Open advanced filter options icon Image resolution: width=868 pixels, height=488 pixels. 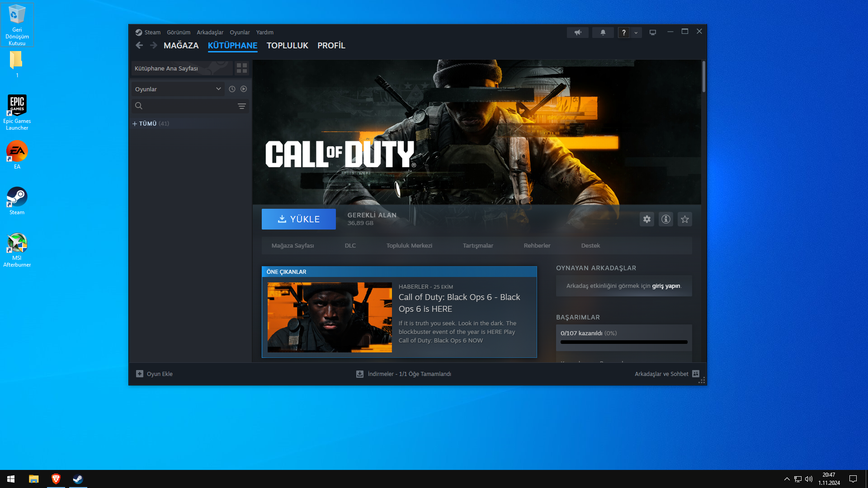(x=242, y=106)
